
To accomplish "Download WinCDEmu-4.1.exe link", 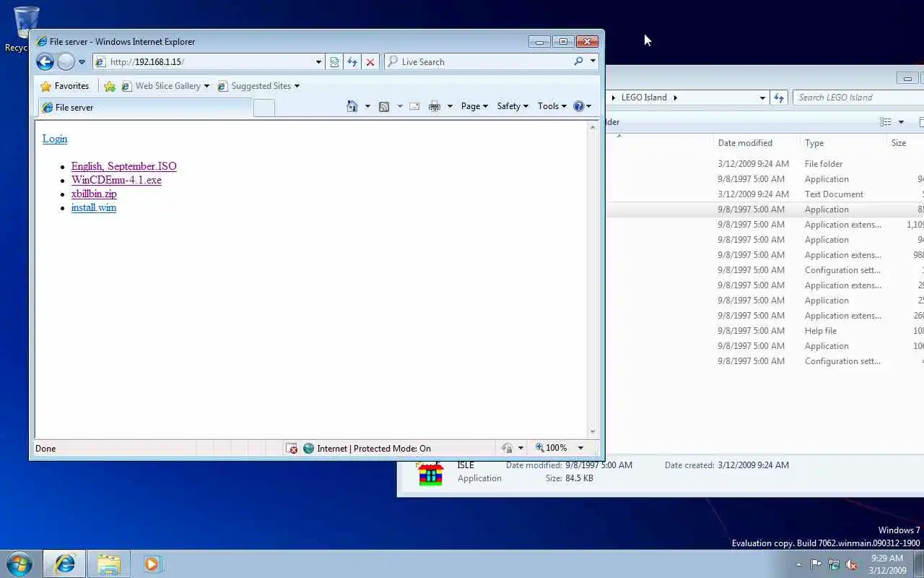I will coord(116,180).
